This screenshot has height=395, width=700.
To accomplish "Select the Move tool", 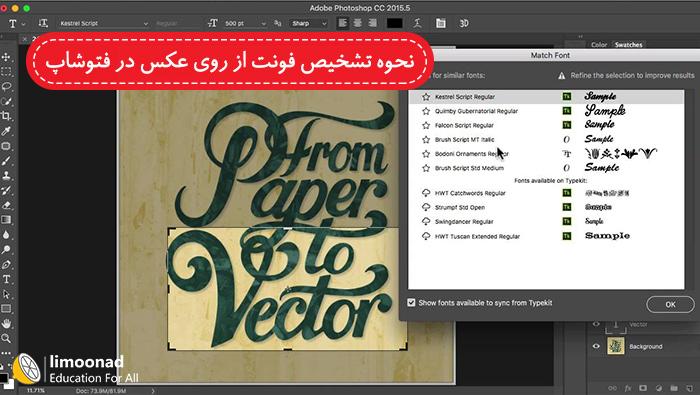I will click(6, 57).
